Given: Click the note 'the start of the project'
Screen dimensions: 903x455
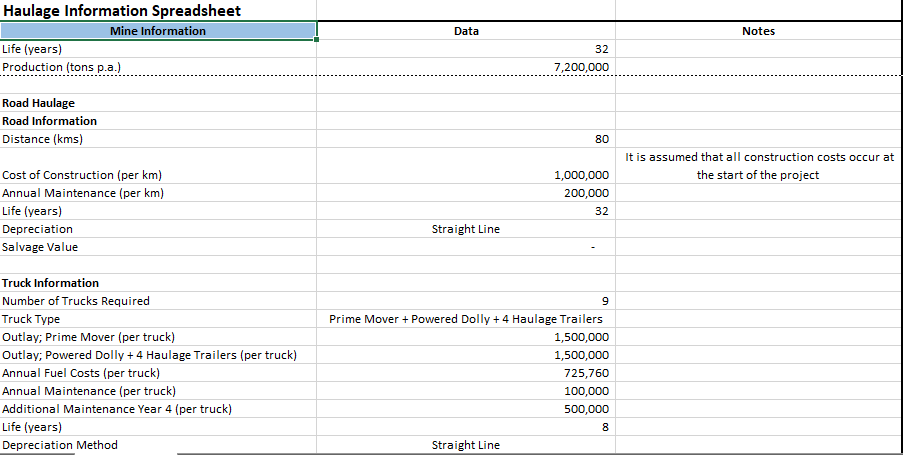Looking at the screenshot, I should [x=757, y=175].
